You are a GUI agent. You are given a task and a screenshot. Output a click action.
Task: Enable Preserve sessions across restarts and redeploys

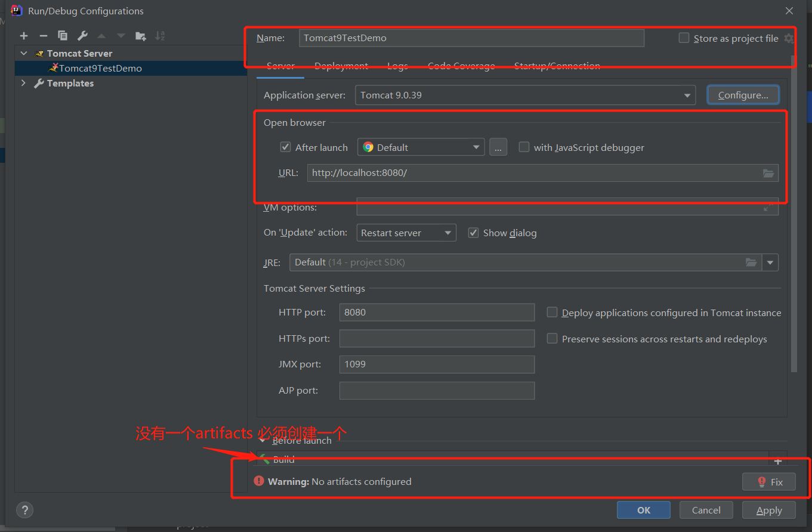click(x=552, y=338)
